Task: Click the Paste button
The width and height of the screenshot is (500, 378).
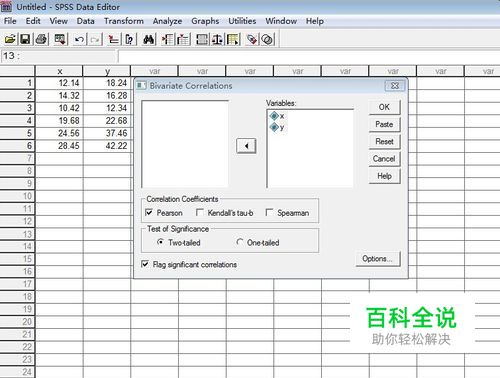Action: [384, 124]
